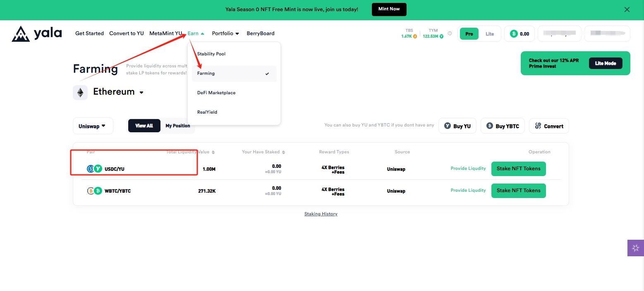The image size is (644, 291).
Task: Switch to Lite mode toggle
Action: click(490, 34)
